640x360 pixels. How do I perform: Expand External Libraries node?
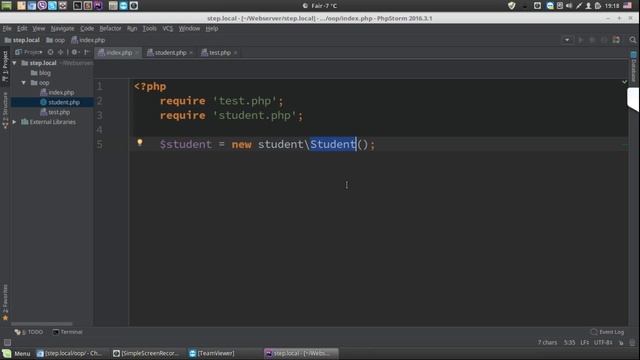tap(15, 122)
